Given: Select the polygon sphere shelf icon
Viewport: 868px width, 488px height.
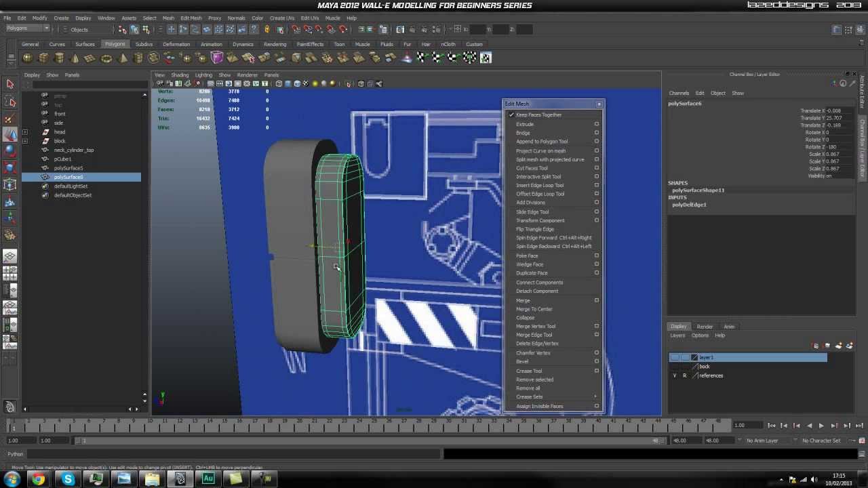Looking at the screenshot, I should [28, 58].
